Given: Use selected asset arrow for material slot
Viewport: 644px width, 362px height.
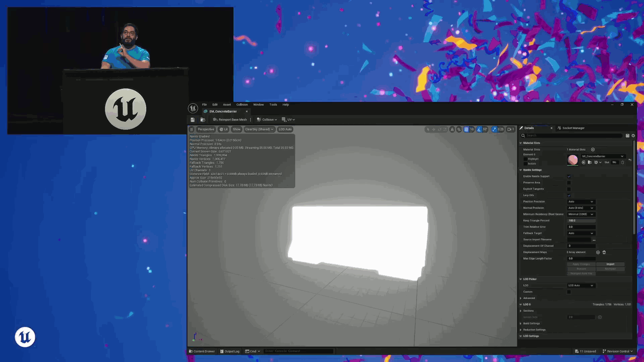Looking at the screenshot, I should (584, 162).
